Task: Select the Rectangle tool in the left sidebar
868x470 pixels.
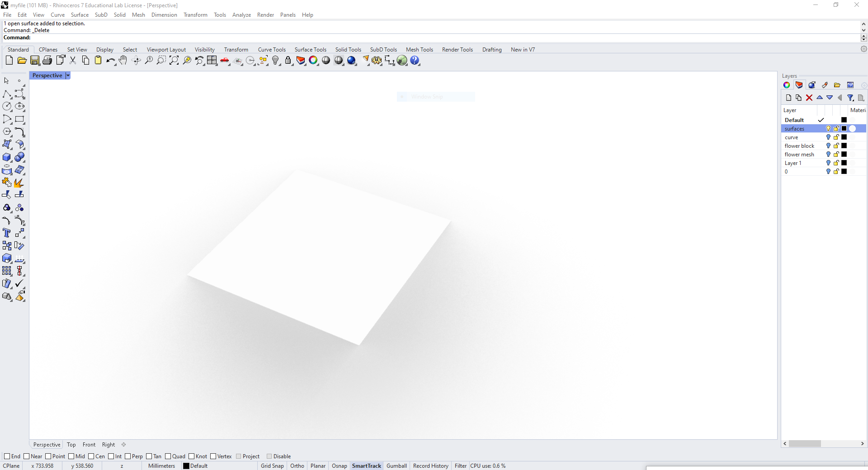Action: coord(19,119)
